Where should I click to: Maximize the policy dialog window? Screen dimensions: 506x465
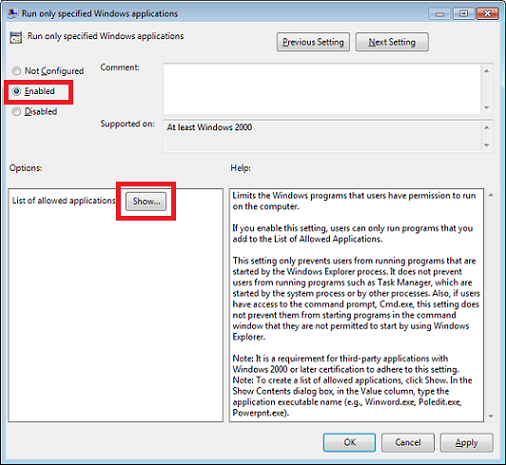[x=464, y=14]
